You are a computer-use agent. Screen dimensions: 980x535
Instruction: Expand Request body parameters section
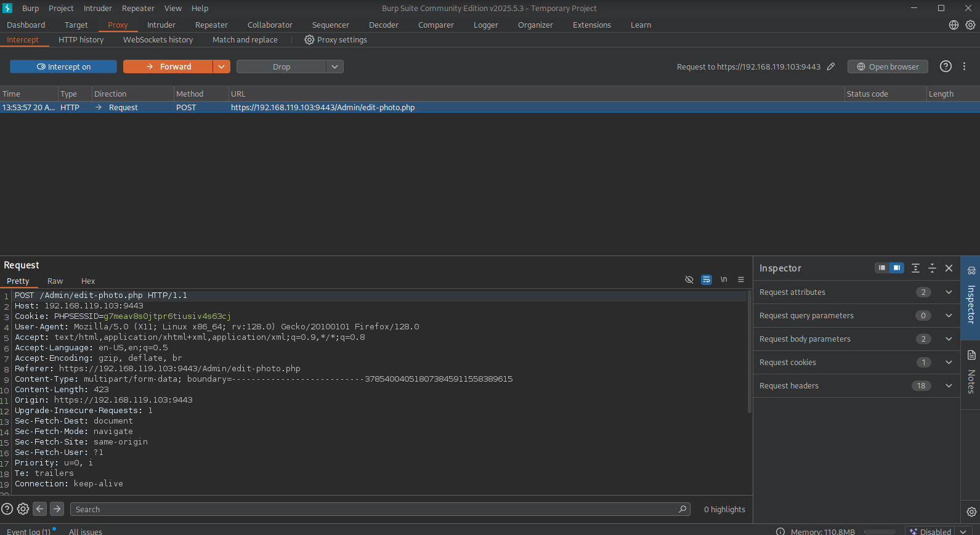(949, 339)
